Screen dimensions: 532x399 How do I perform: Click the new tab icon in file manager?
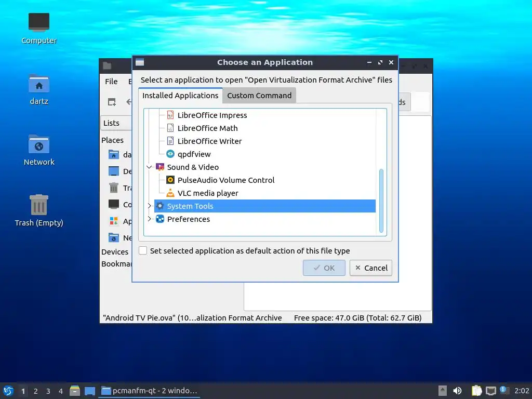click(112, 102)
